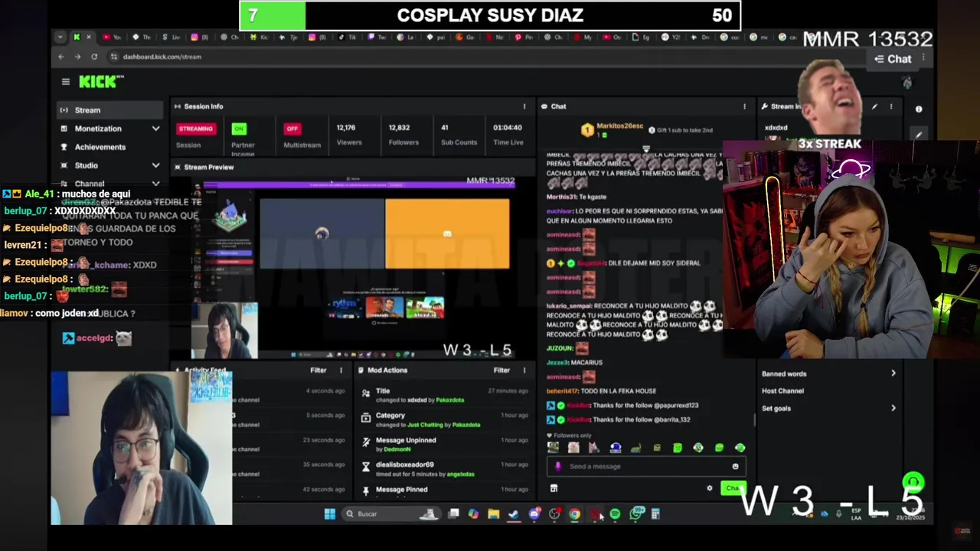
Task: Click the dashboard.kick.com address bar
Action: [x=162, y=57]
